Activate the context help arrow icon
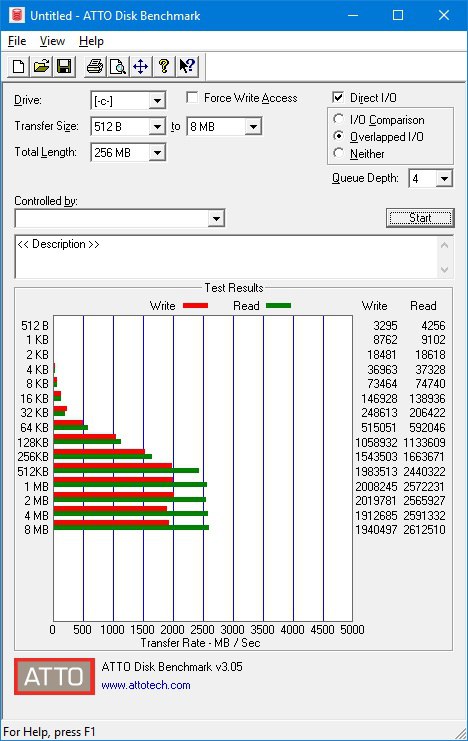 (187, 67)
